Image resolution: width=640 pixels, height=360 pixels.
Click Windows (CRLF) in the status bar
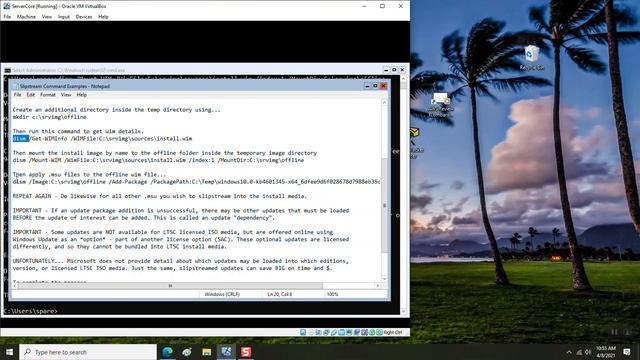pos(222,294)
